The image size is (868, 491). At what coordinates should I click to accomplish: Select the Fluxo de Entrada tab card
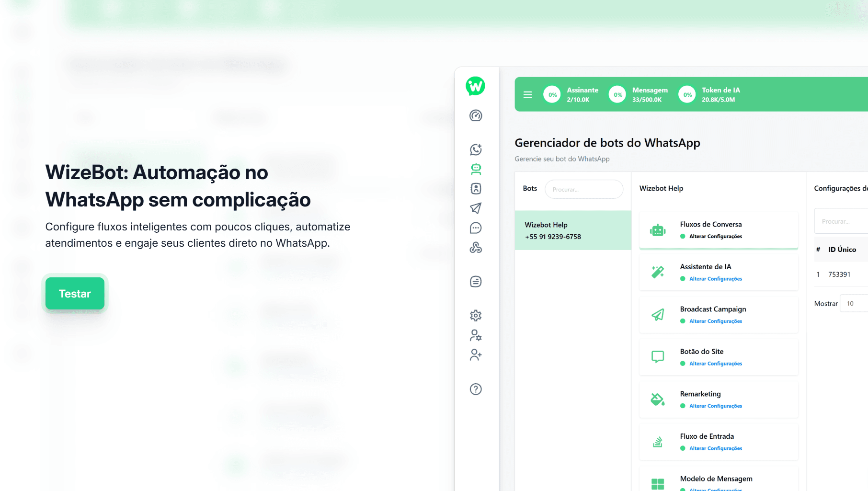coord(719,442)
